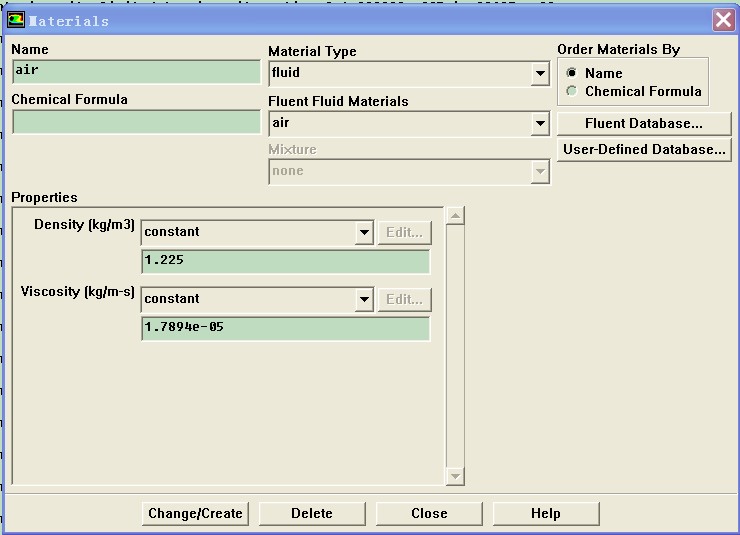Open the Viscosity method dropdown
This screenshot has width=740, height=535.
(364, 299)
